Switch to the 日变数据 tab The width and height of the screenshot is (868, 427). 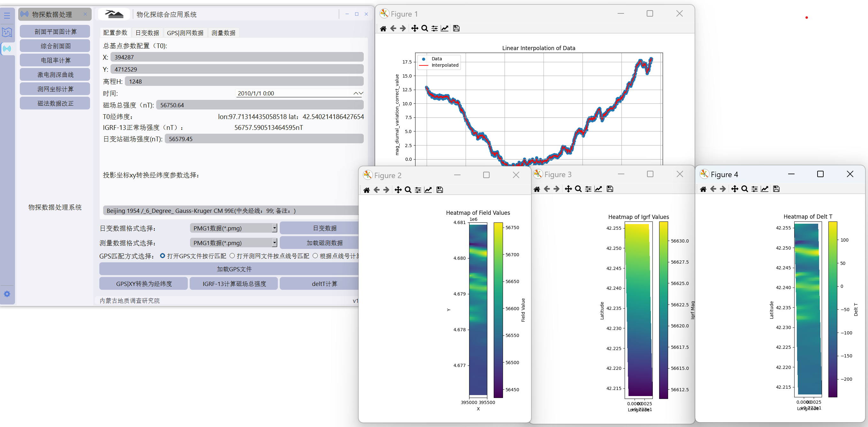pos(147,33)
